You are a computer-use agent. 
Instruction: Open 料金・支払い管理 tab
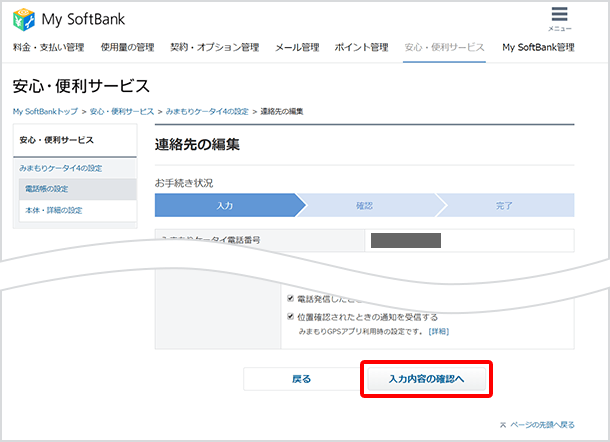[49, 47]
